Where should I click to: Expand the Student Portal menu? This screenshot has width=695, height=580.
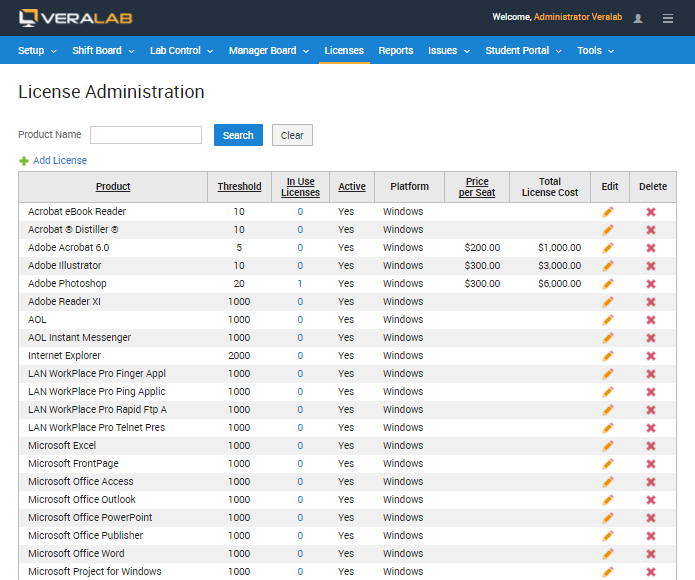(523, 51)
